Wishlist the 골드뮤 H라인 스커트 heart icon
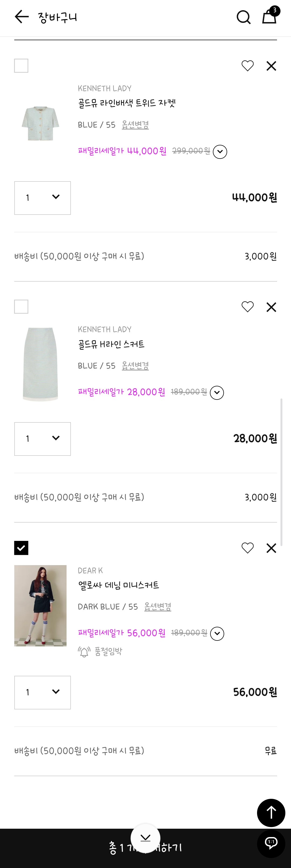 pos(248,307)
